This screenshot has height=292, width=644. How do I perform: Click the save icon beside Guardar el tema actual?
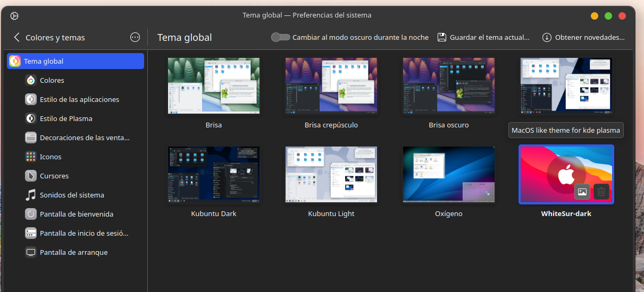tap(441, 37)
